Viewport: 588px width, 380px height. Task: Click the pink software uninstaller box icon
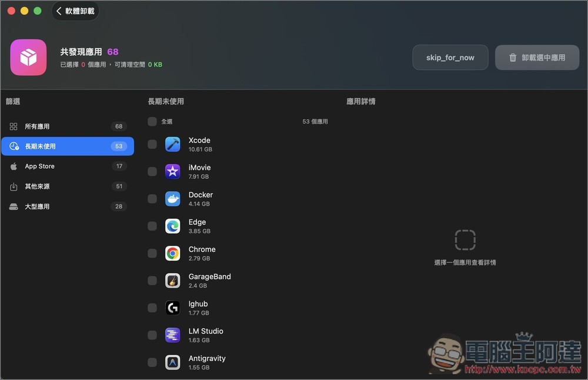pyautogui.click(x=28, y=58)
